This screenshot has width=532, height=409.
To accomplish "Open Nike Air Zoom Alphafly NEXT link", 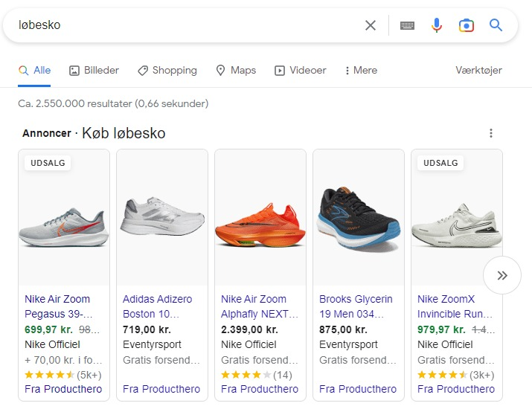I will pos(260,306).
